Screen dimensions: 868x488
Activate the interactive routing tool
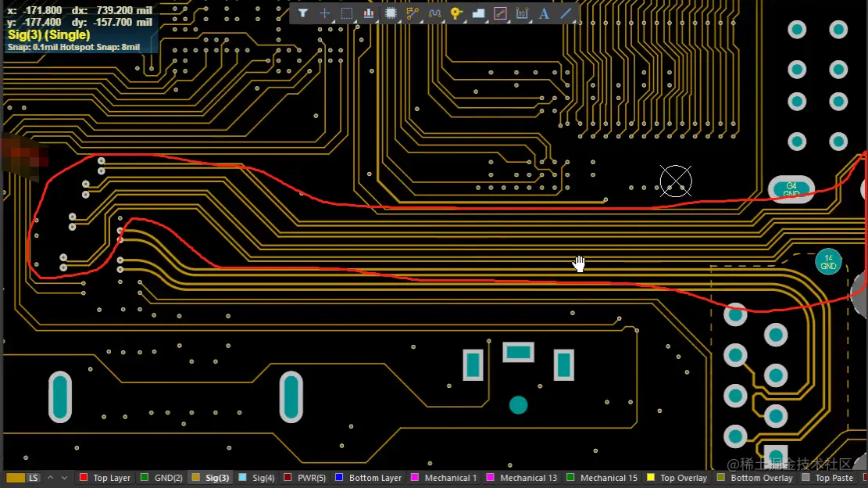pyautogui.click(x=413, y=13)
